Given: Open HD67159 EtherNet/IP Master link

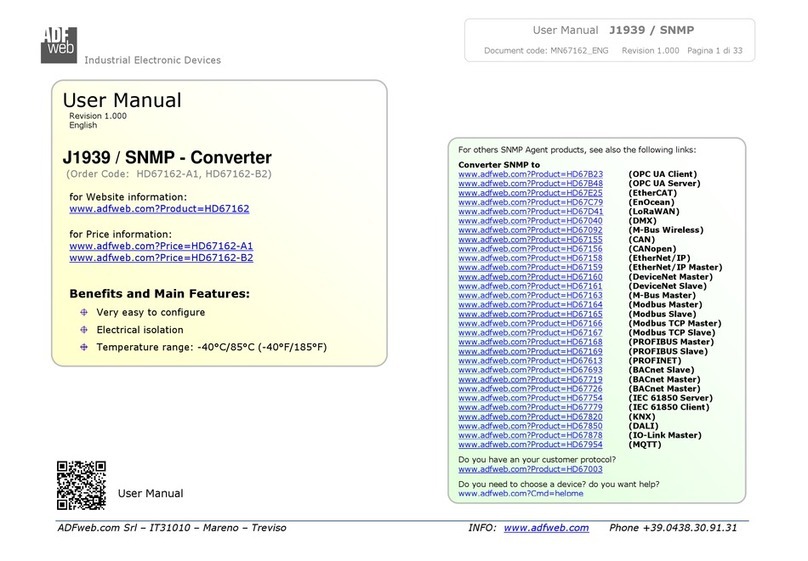Looking at the screenshot, I should pyautogui.click(x=530, y=267).
